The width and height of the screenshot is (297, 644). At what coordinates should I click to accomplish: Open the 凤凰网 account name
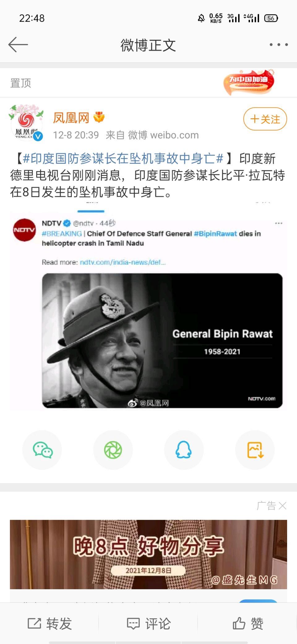[x=71, y=118]
